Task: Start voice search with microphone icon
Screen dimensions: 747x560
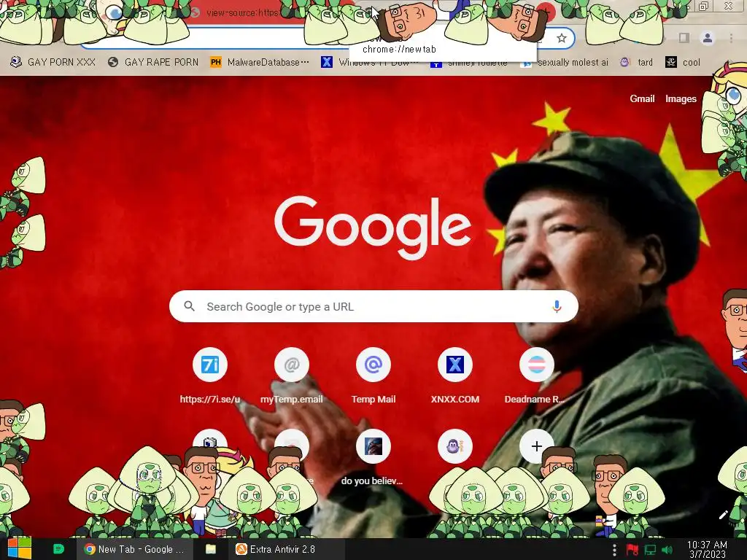Action: click(557, 306)
